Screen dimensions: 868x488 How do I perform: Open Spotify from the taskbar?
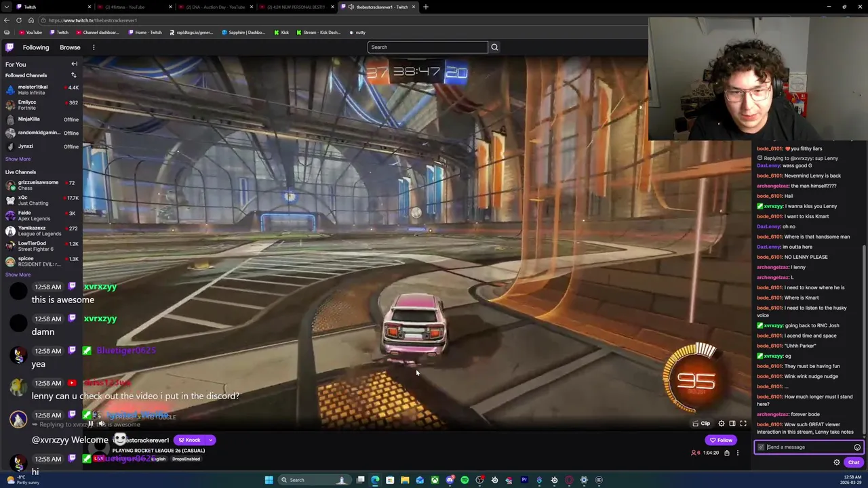[465, 480]
